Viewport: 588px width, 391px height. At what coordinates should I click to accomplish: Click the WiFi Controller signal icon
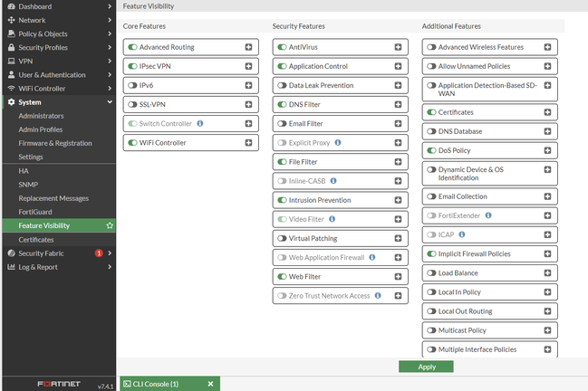(x=11, y=89)
